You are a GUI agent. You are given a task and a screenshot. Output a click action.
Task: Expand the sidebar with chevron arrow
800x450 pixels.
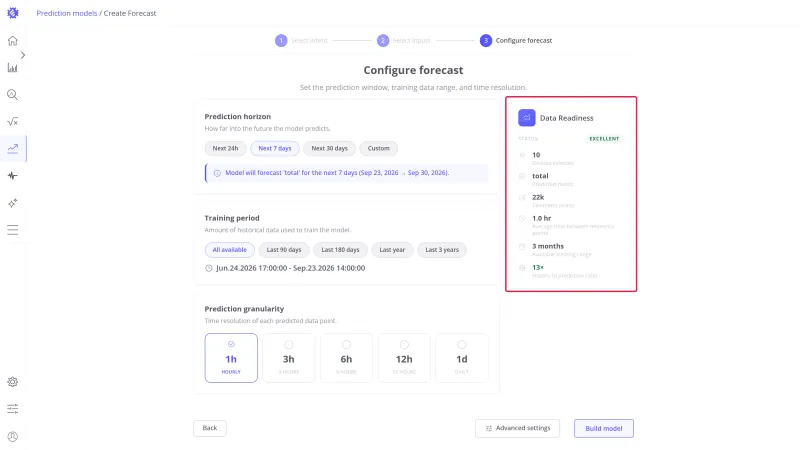pyautogui.click(x=23, y=55)
